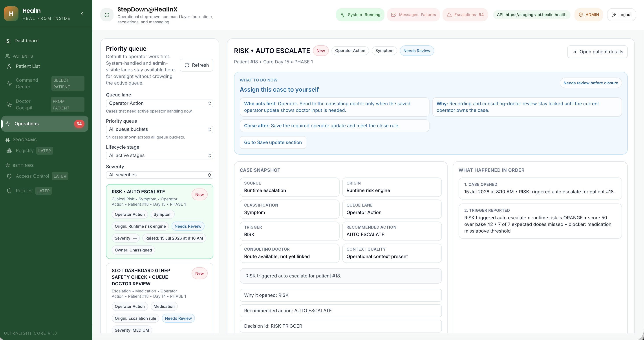Open Policies in the sidebar
This screenshot has height=340, width=644.
coord(29,191)
